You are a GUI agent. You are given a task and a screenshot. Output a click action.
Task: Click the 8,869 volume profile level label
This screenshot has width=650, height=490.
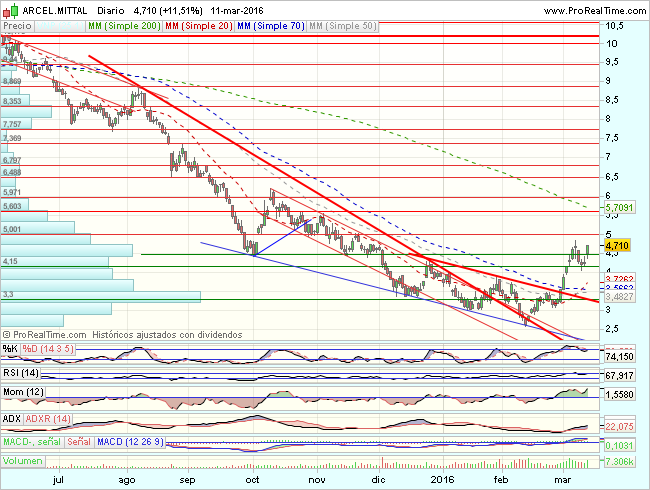[12, 81]
